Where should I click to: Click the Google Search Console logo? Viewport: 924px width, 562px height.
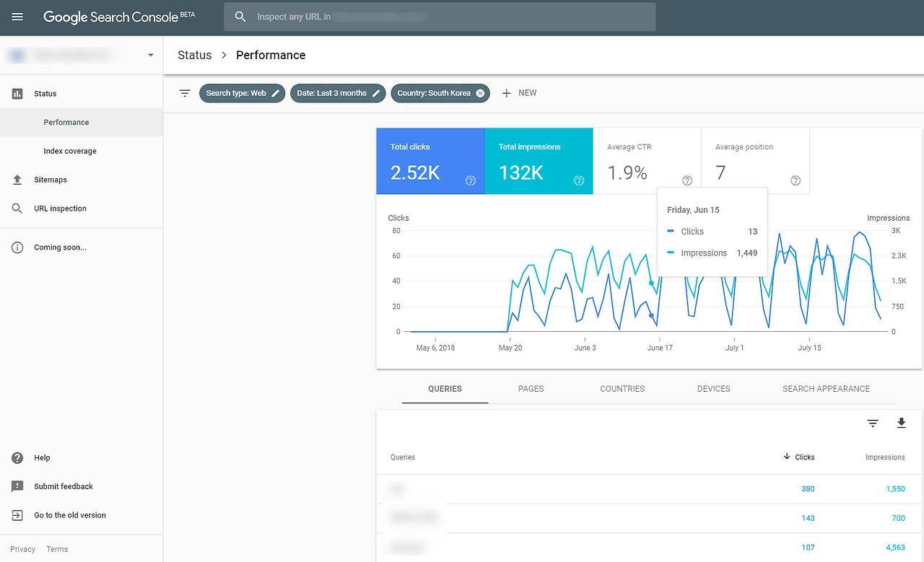[119, 17]
